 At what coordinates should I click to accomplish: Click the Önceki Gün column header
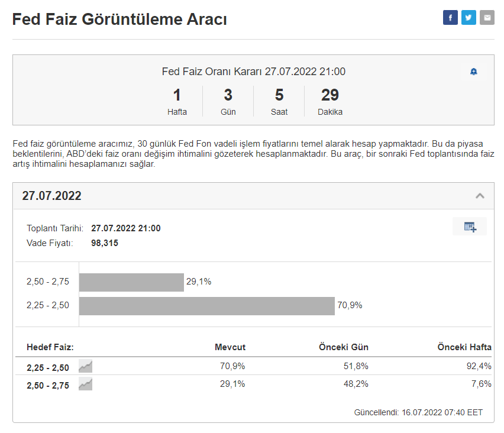pyautogui.click(x=343, y=347)
